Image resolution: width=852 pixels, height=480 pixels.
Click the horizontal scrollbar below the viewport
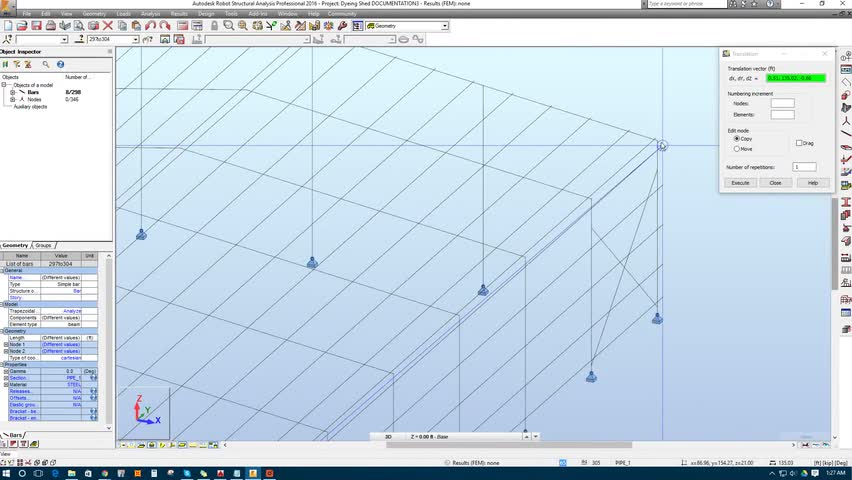click(x=509, y=445)
